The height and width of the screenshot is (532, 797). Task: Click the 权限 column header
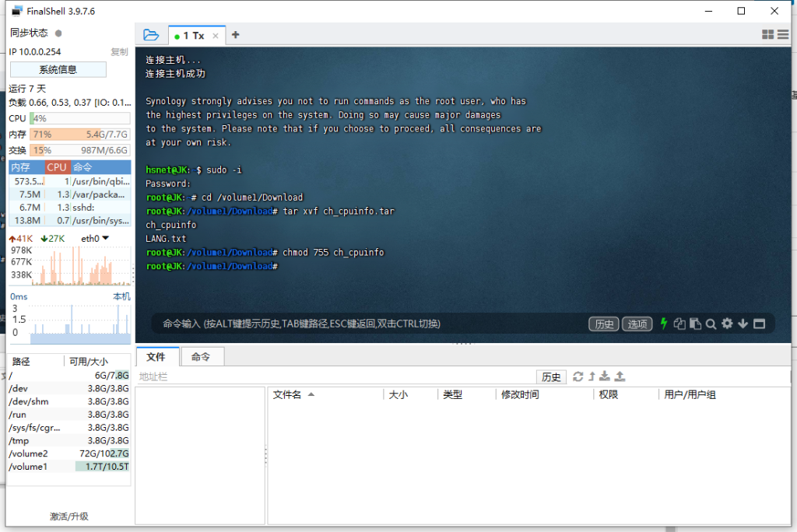(625, 394)
